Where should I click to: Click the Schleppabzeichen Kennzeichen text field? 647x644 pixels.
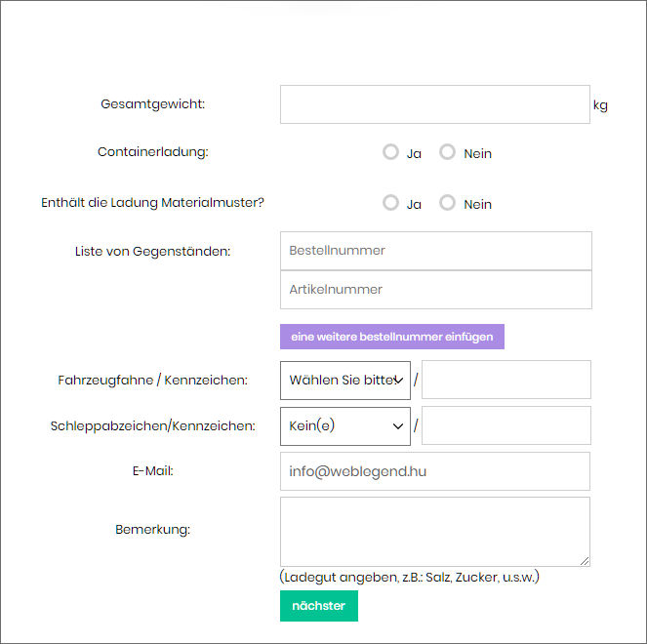pos(505,425)
